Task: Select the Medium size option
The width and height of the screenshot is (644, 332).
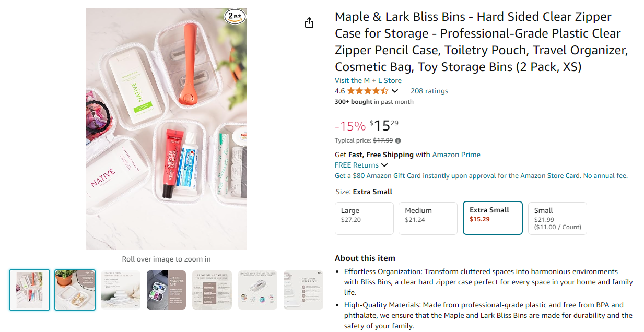Action: [x=428, y=218]
